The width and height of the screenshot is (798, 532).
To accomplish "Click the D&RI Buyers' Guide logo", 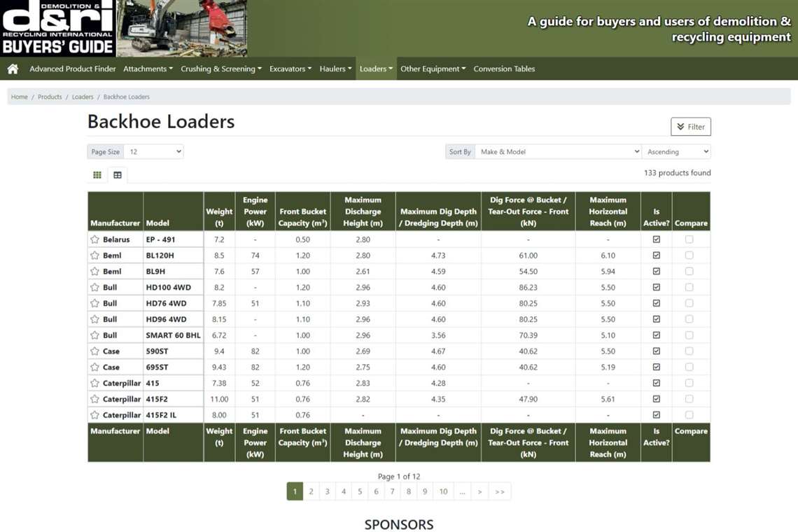I will [57, 28].
